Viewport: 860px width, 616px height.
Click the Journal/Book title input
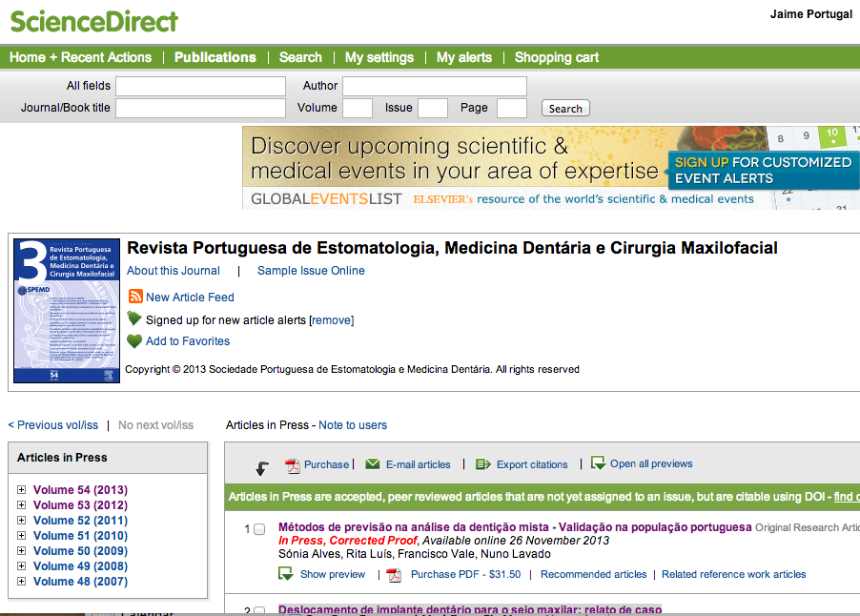coord(201,108)
